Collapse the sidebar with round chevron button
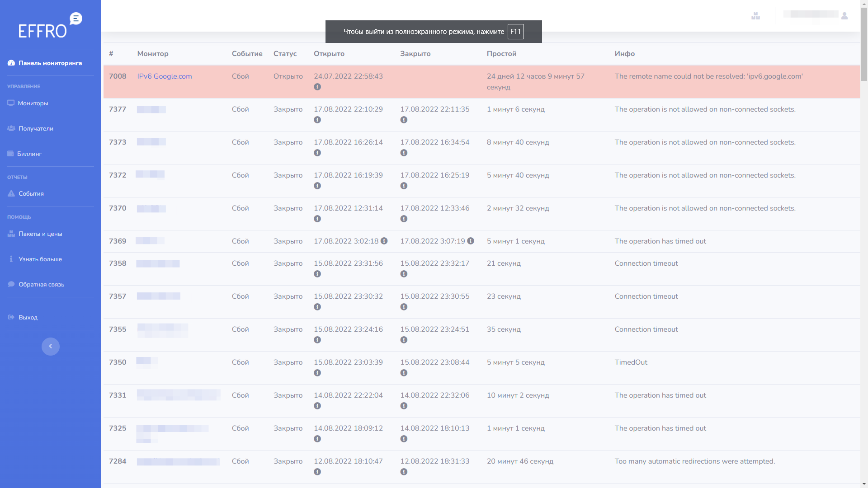 pyautogui.click(x=51, y=347)
